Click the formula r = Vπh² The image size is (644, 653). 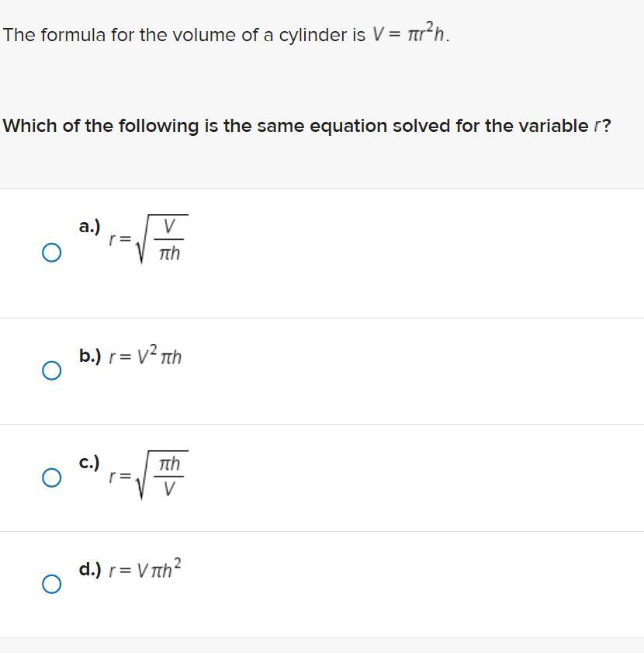tap(145, 570)
